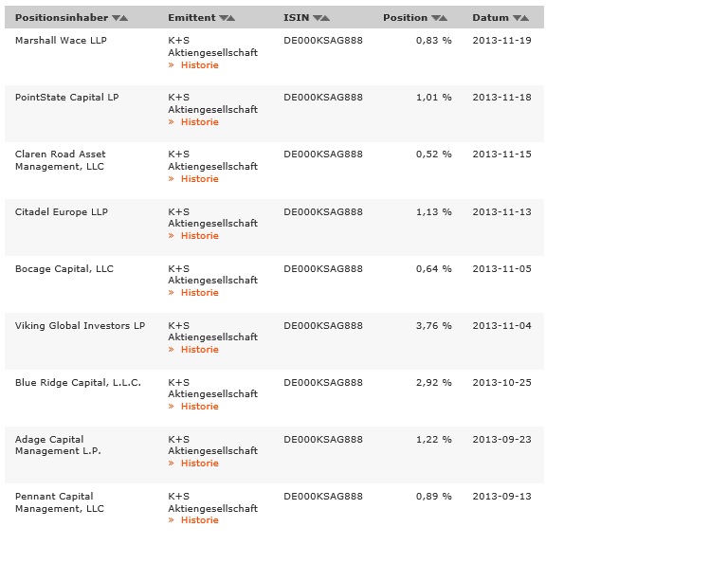This screenshot has height=582, width=728.
Task: Click the 1,01 % position value
Action: (x=433, y=98)
